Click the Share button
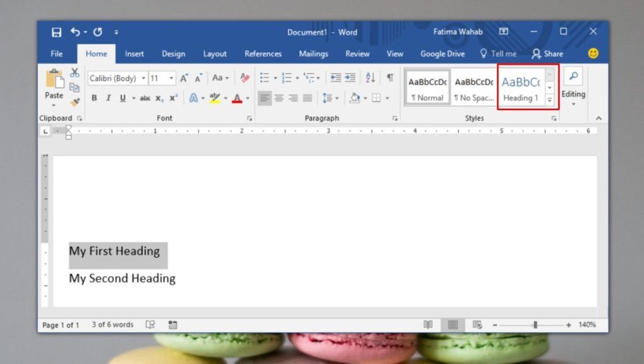This screenshot has width=644, height=364. pos(547,54)
